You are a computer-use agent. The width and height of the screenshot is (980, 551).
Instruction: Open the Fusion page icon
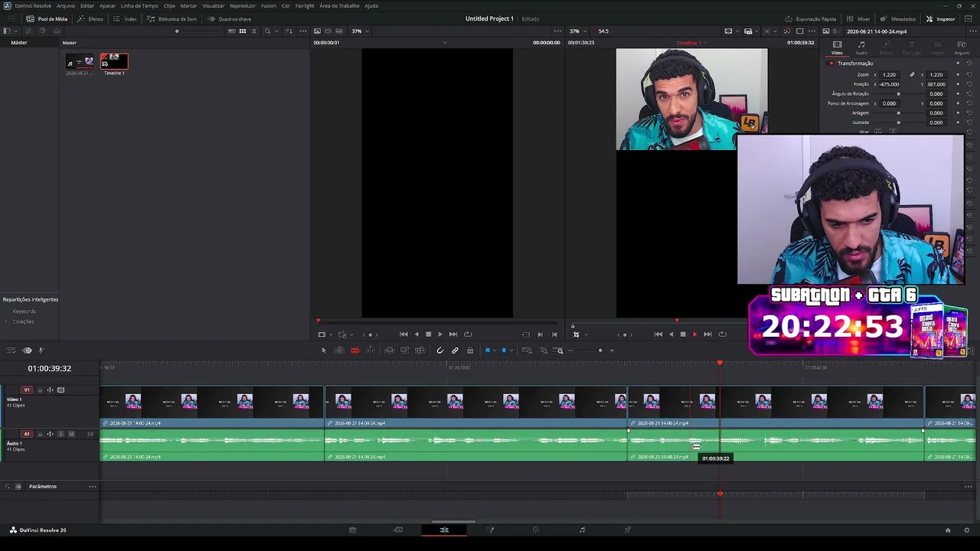(491, 530)
